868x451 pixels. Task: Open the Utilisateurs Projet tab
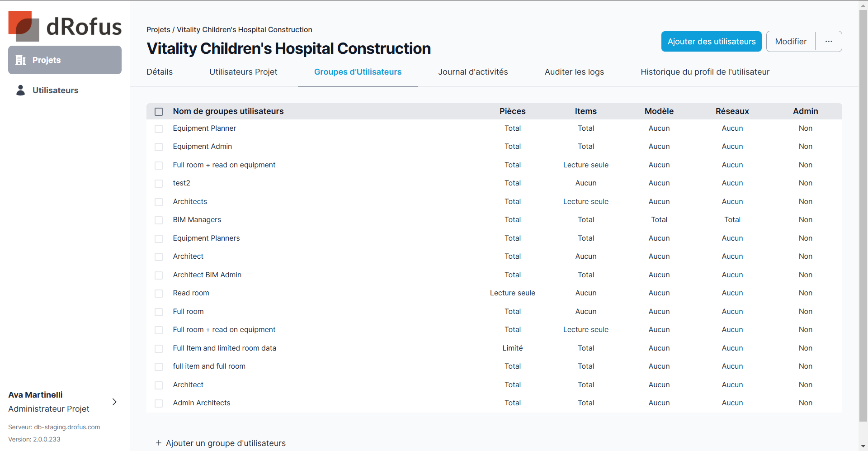coord(243,72)
